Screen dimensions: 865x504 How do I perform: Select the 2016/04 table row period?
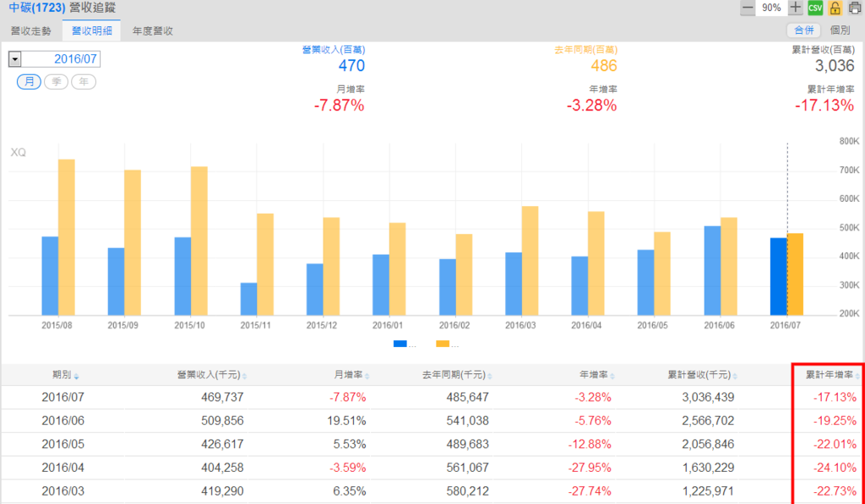pyautogui.click(x=63, y=468)
